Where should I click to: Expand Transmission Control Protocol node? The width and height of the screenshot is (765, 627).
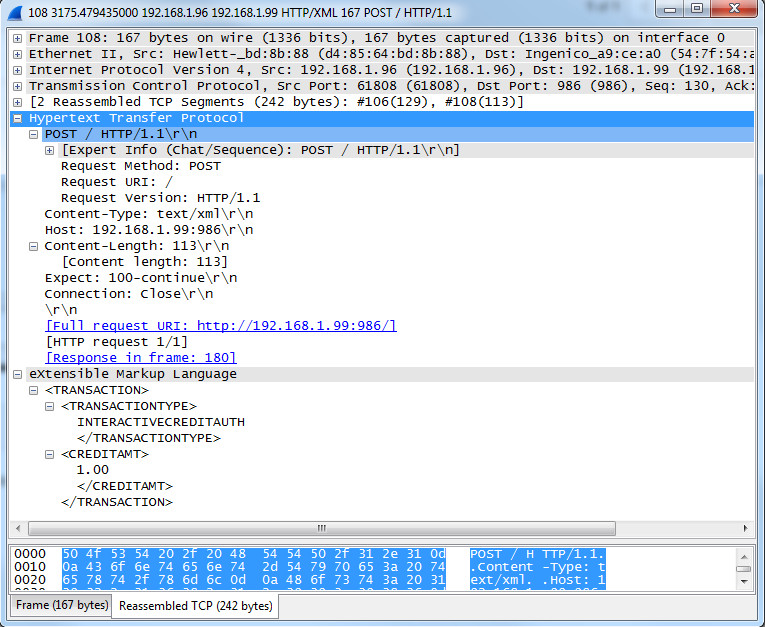pyautogui.click(x=17, y=86)
